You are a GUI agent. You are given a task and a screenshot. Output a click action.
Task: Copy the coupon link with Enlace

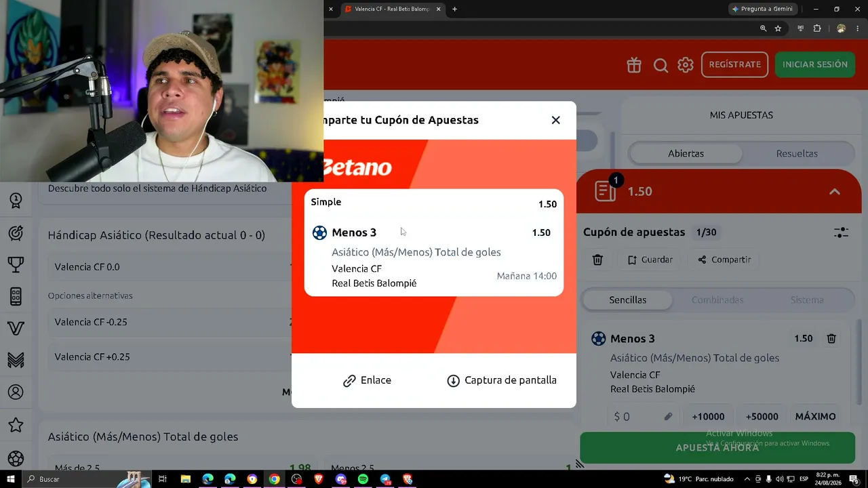pos(367,380)
